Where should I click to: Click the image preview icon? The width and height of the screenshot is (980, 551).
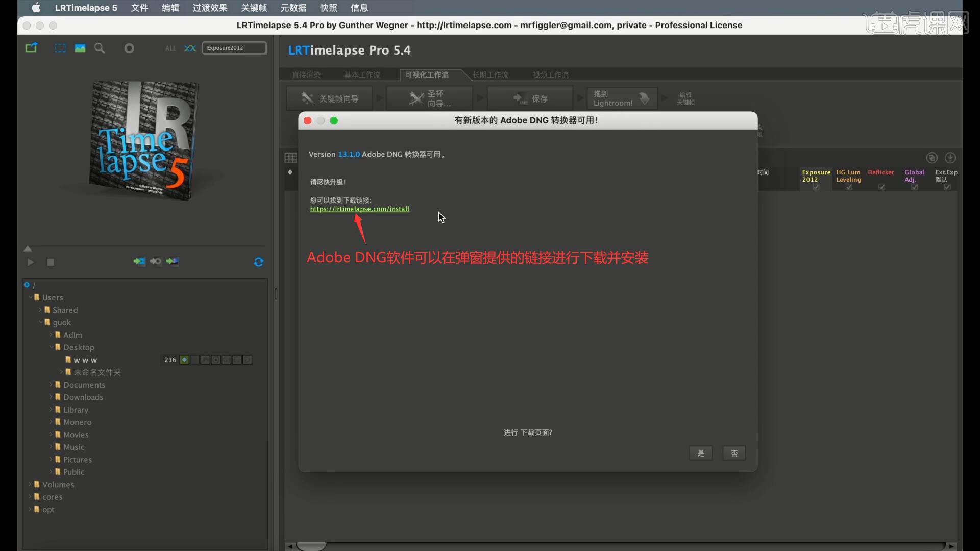coord(80,47)
